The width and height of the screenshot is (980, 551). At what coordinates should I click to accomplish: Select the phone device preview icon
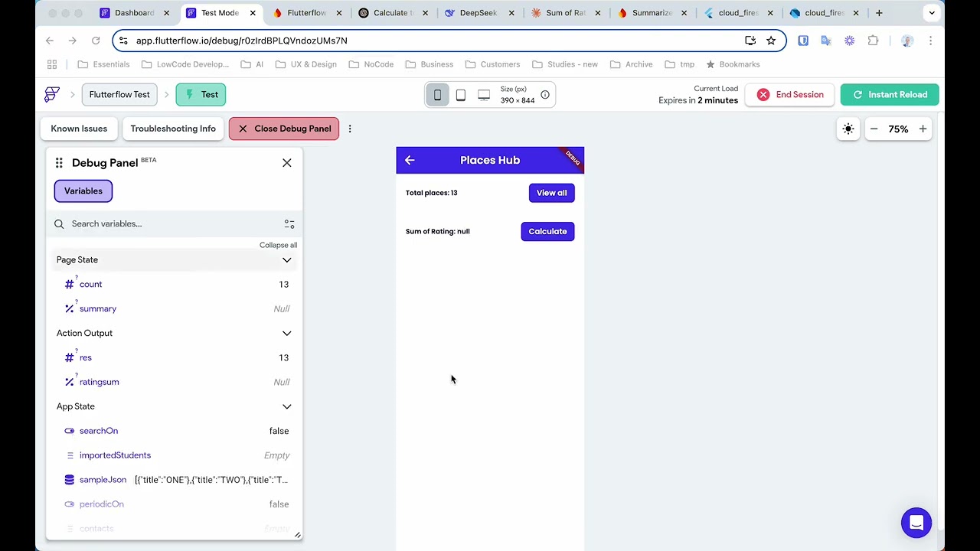pyautogui.click(x=437, y=95)
